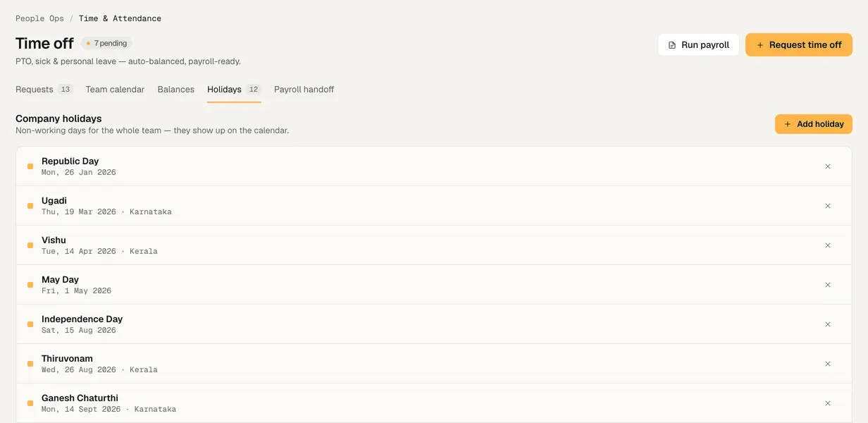Viewport: 868px width, 423px height.
Task: Click the plus icon in Add holiday
Action: pos(788,124)
